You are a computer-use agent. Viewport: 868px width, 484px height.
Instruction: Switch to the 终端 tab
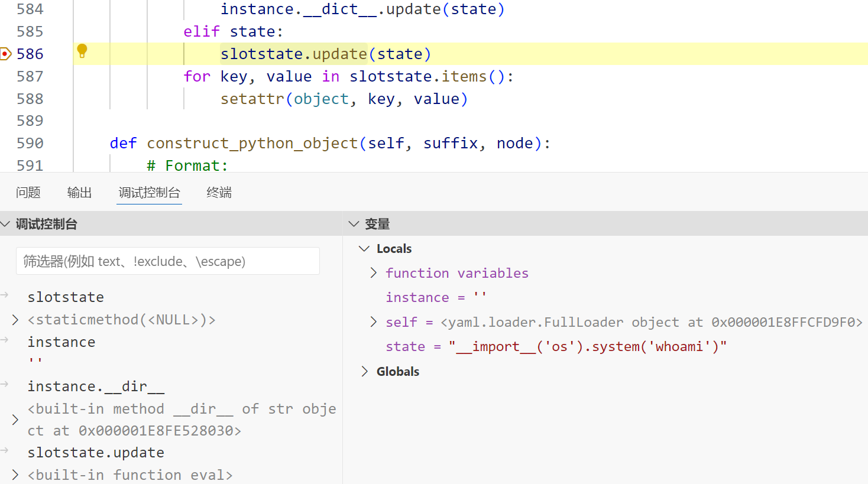tap(219, 193)
